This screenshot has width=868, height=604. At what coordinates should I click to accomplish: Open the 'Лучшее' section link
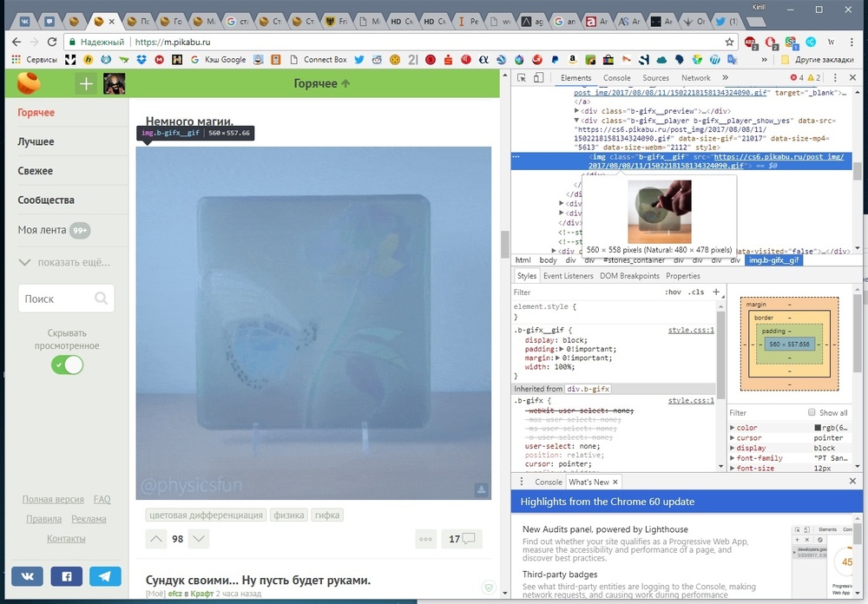tap(36, 141)
